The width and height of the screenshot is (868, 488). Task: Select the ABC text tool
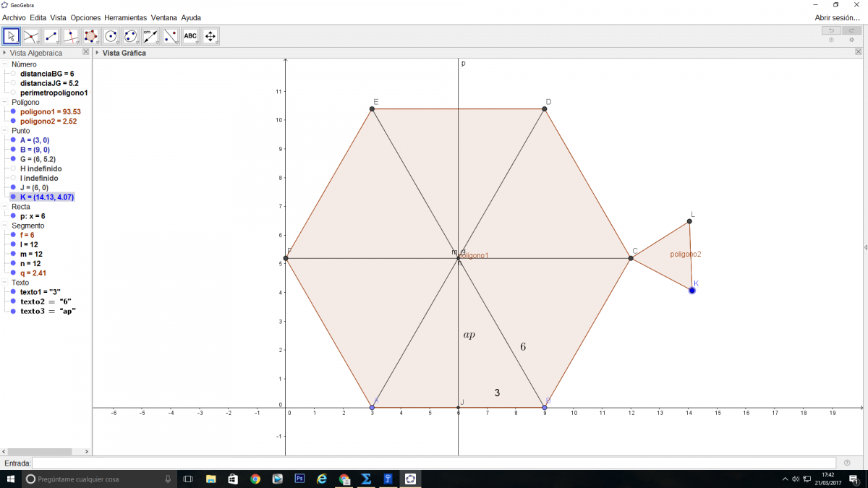tap(190, 36)
